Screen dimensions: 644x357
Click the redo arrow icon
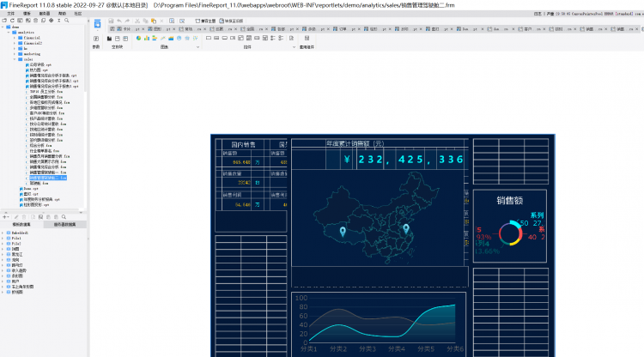[x=127, y=21]
